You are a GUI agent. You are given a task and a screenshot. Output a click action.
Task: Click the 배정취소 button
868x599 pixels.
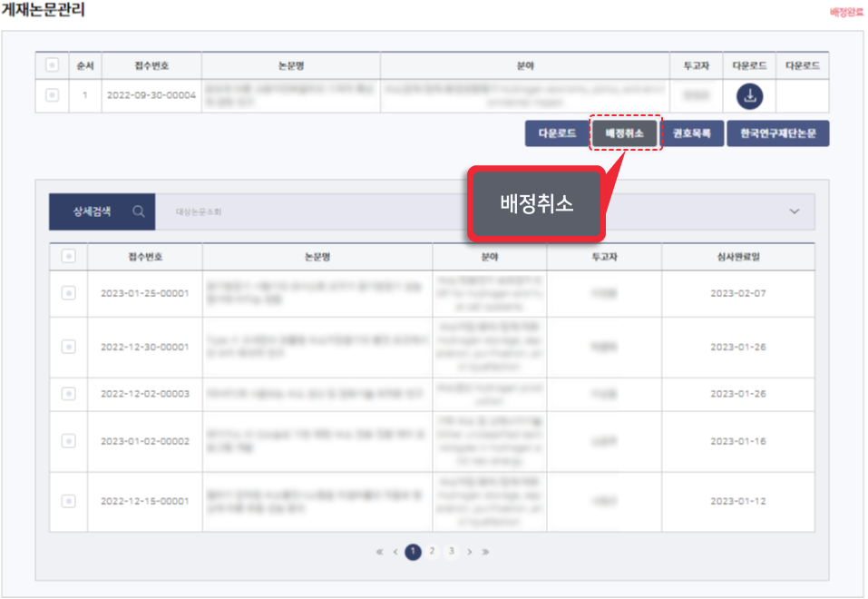(625, 133)
